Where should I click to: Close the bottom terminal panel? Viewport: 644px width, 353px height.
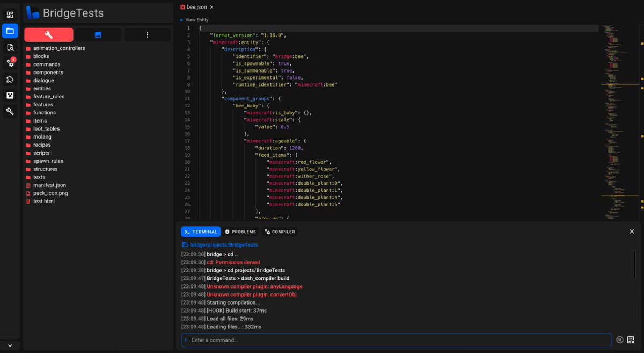coord(632,232)
